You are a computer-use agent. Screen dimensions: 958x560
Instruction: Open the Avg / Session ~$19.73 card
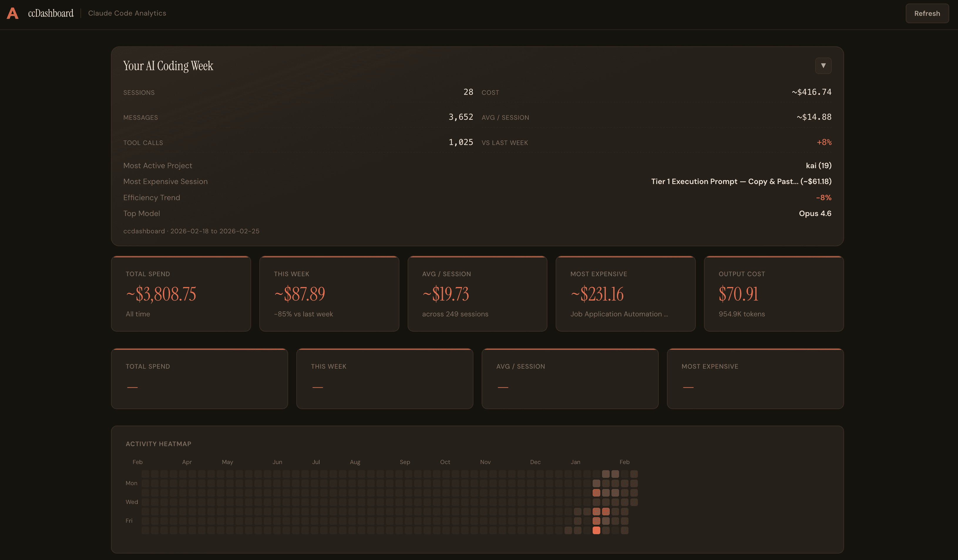pos(477,294)
